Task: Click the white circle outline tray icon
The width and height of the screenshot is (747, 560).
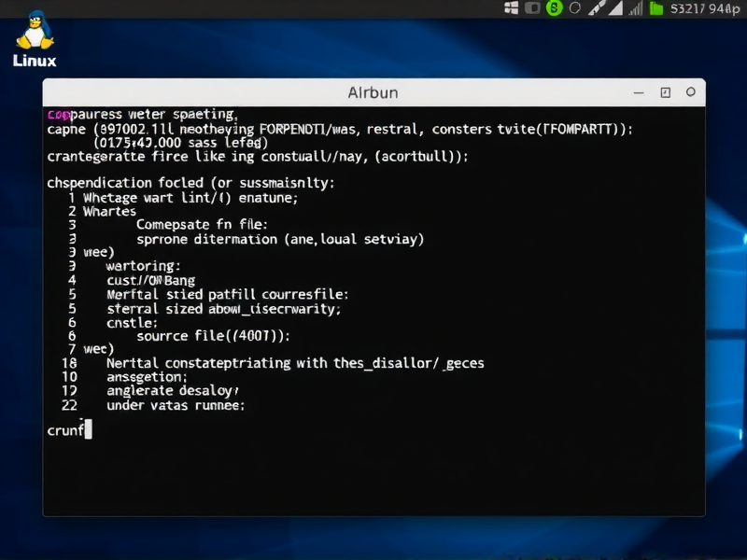Action: pos(574,8)
